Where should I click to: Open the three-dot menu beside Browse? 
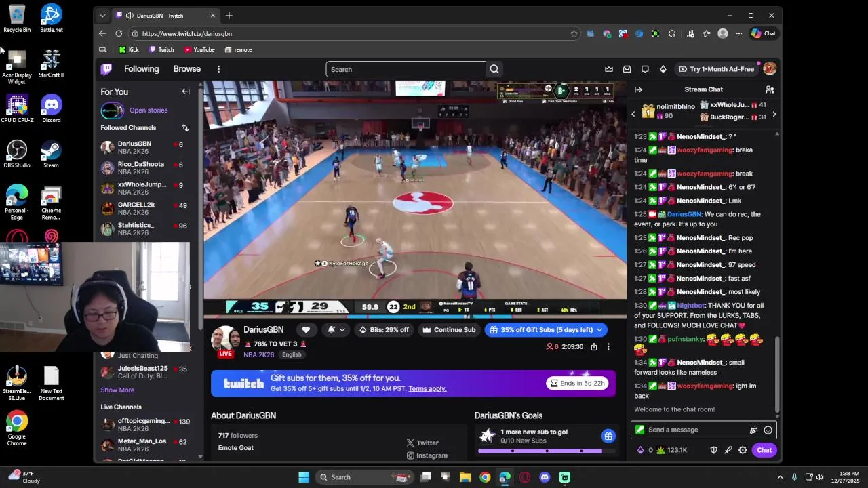[x=218, y=69]
